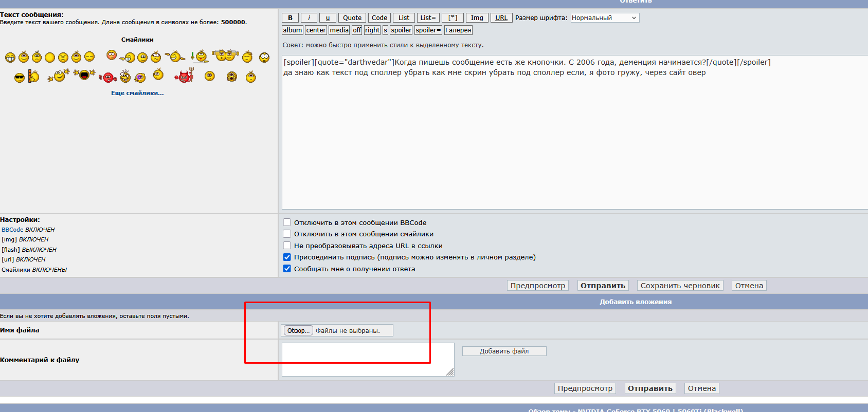Open the BBCode settings link
Viewport: 868px width, 412px height.
pos(12,230)
